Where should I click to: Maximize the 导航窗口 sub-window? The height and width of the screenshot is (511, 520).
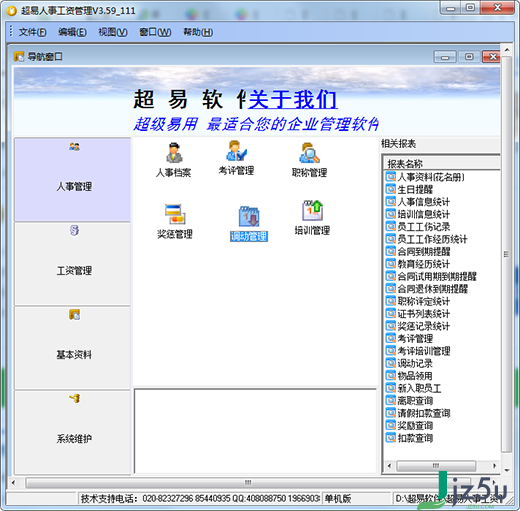pos(469,57)
